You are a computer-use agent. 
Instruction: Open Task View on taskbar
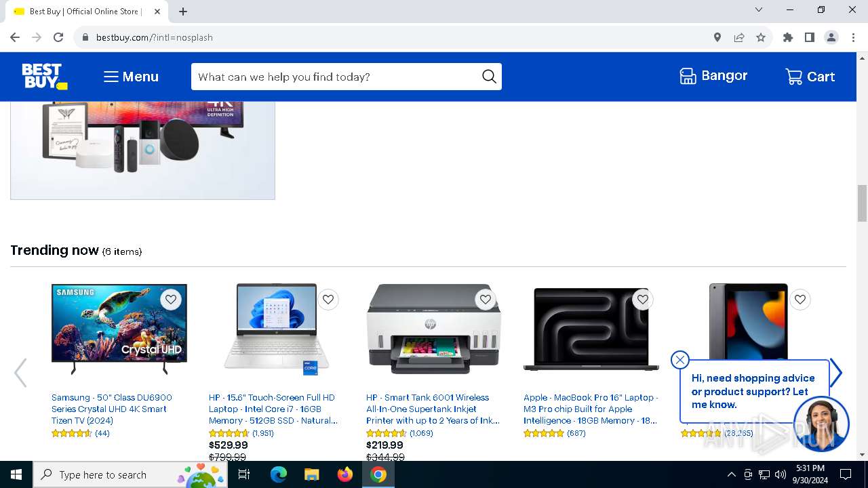[x=244, y=474]
